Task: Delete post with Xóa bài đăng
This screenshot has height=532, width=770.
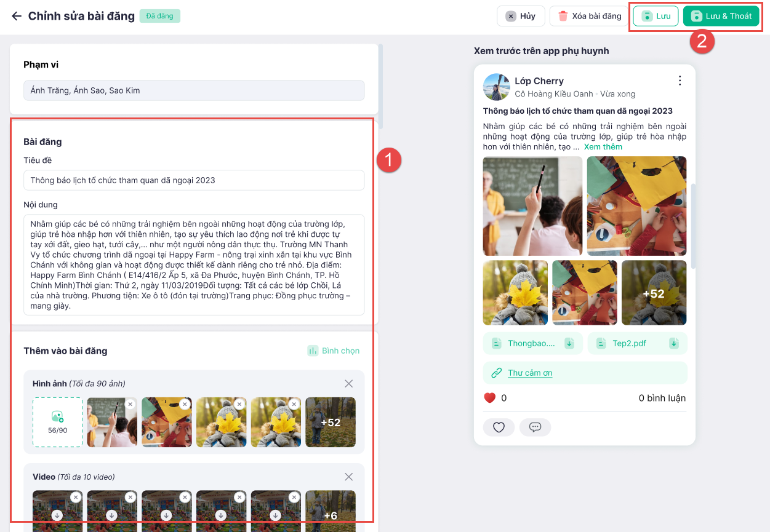Action: pos(590,16)
